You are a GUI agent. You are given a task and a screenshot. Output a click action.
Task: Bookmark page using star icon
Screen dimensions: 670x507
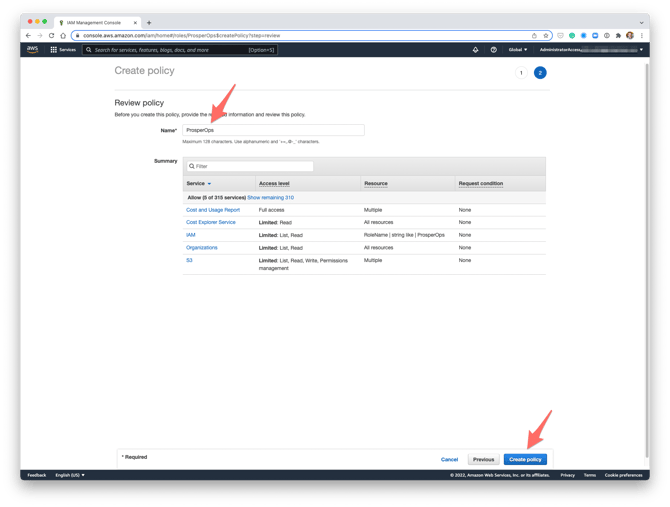546,35
